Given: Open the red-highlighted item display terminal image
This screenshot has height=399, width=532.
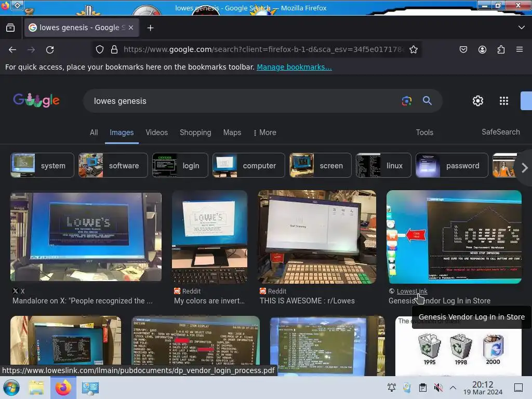Looking at the screenshot, I should (195, 341).
